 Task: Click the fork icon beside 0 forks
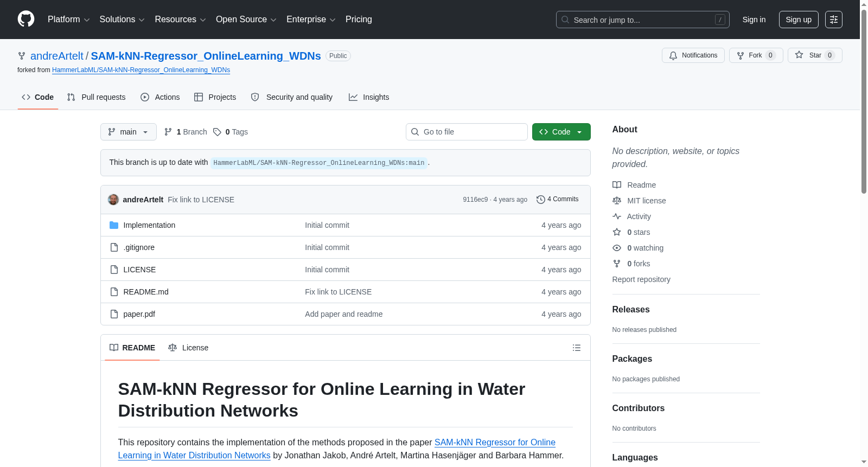point(617,264)
